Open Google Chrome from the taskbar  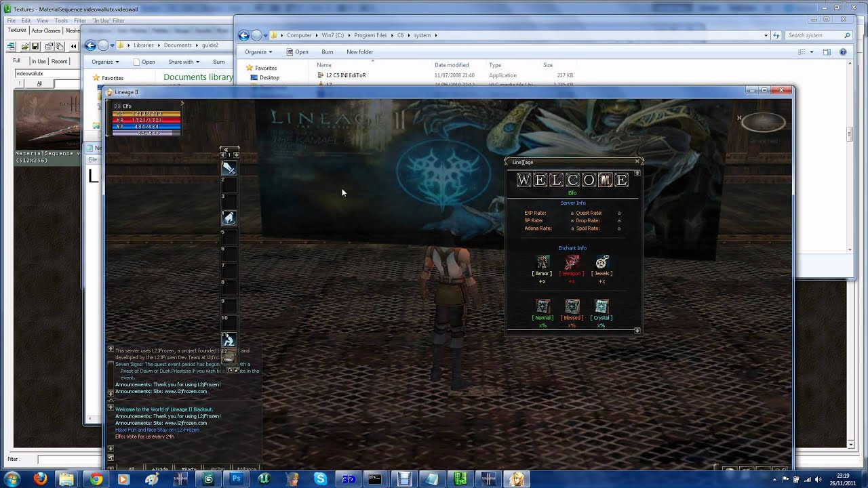click(96, 479)
